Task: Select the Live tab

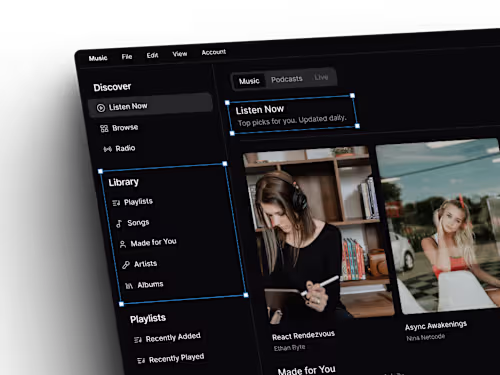Action: pyautogui.click(x=321, y=77)
